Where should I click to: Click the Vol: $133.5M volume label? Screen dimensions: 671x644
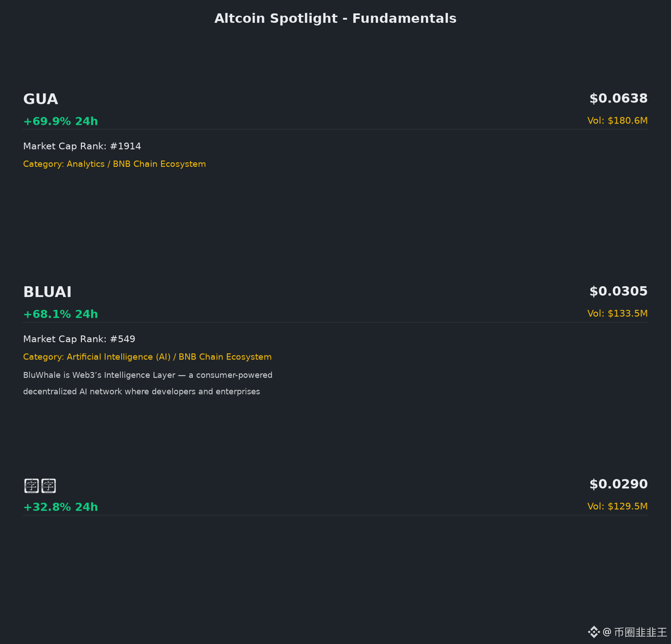tap(617, 313)
